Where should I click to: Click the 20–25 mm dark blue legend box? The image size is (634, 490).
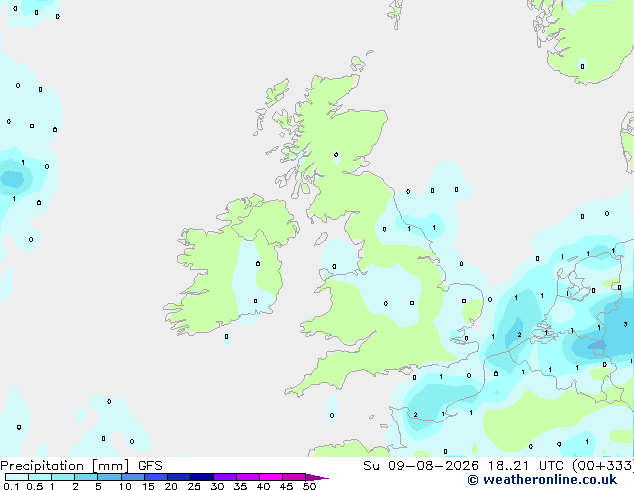pos(178,477)
